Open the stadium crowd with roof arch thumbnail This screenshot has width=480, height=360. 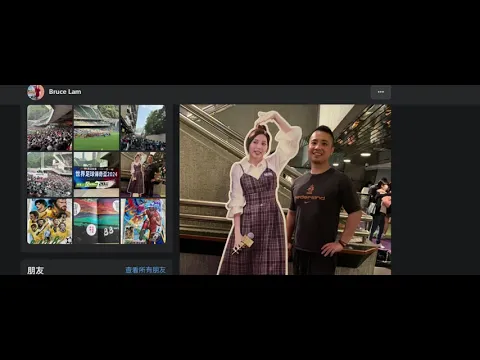(50, 174)
